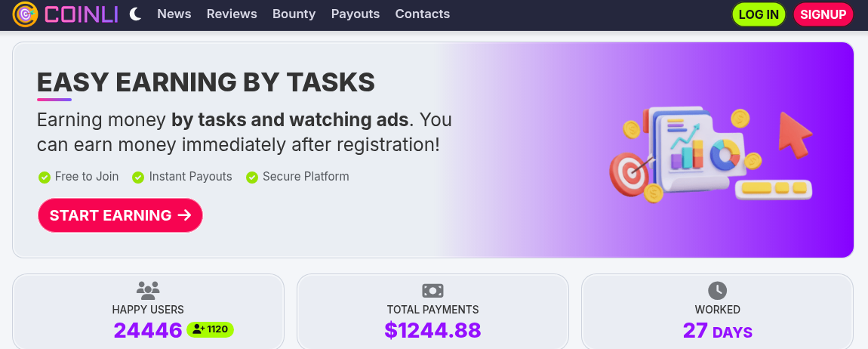Click the pink SIGNUP button
Image resolution: width=868 pixels, height=349 pixels.
[823, 14]
